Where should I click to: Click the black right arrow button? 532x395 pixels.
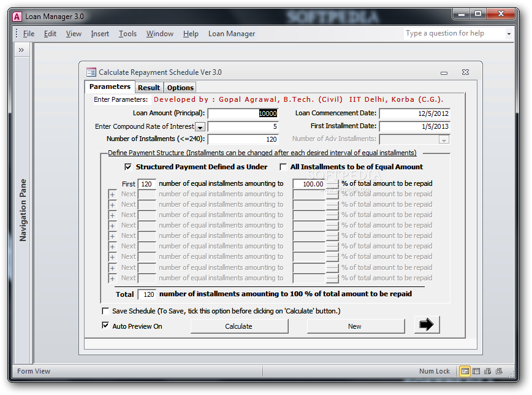click(427, 324)
